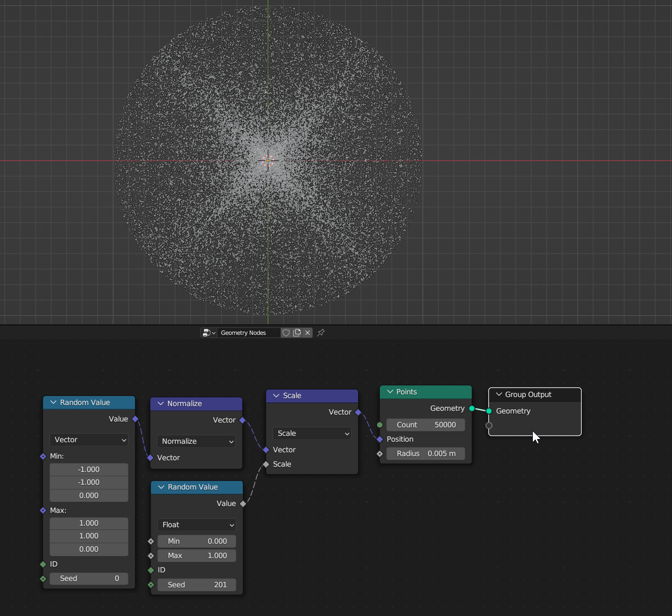The height and width of the screenshot is (616, 672).
Task: Click the Radius field of Points node
Action: 426,453
